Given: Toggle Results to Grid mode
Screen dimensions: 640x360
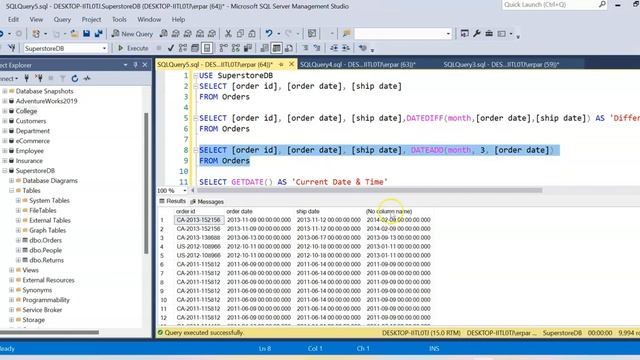Looking at the screenshot, I should (276, 48).
